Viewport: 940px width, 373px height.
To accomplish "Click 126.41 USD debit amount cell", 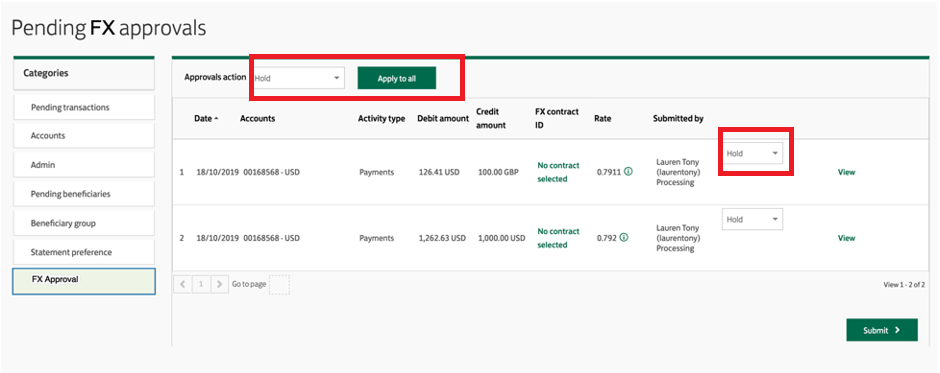I will [x=439, y=172].
